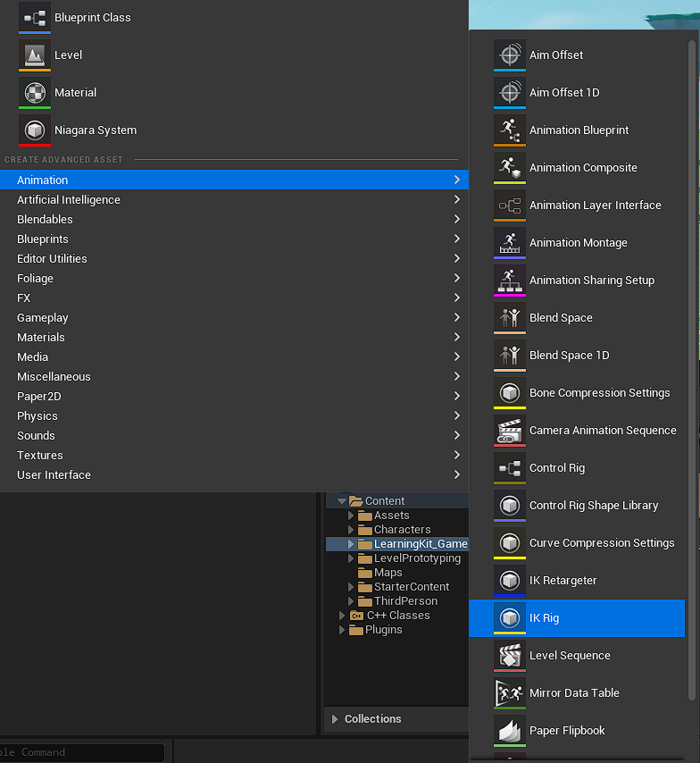700x763 pixels.
Task: Click the Aim Offset 1D icon
Action: (509, 92)
